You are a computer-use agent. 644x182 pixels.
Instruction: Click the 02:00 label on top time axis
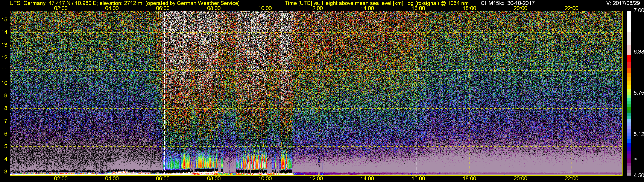pyautogui.click(x=61, y=8)
